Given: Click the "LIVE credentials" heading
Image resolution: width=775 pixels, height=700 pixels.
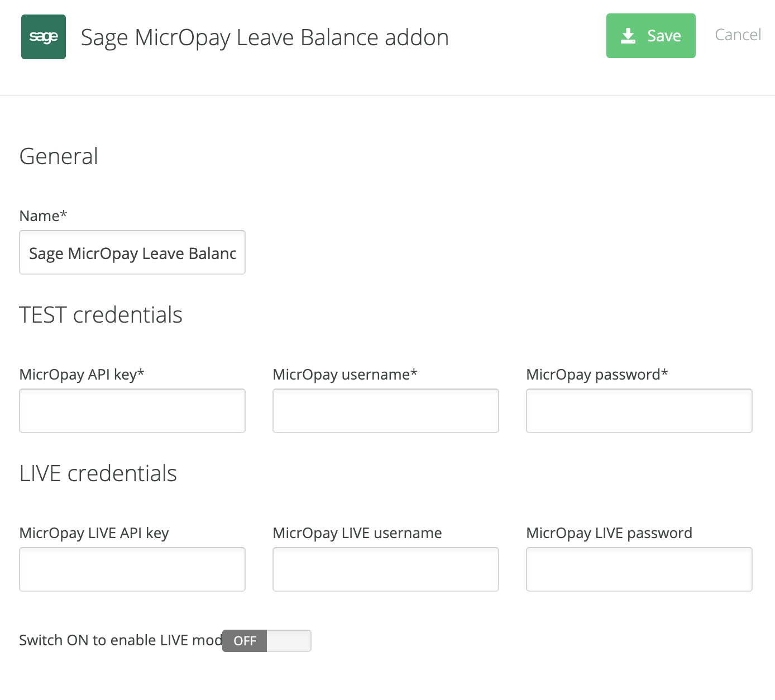Looking at the screenshot, I should [x=98, y=473].
